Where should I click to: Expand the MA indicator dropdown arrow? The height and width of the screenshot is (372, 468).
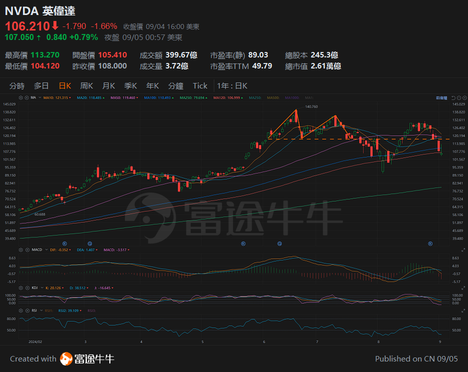40,98
